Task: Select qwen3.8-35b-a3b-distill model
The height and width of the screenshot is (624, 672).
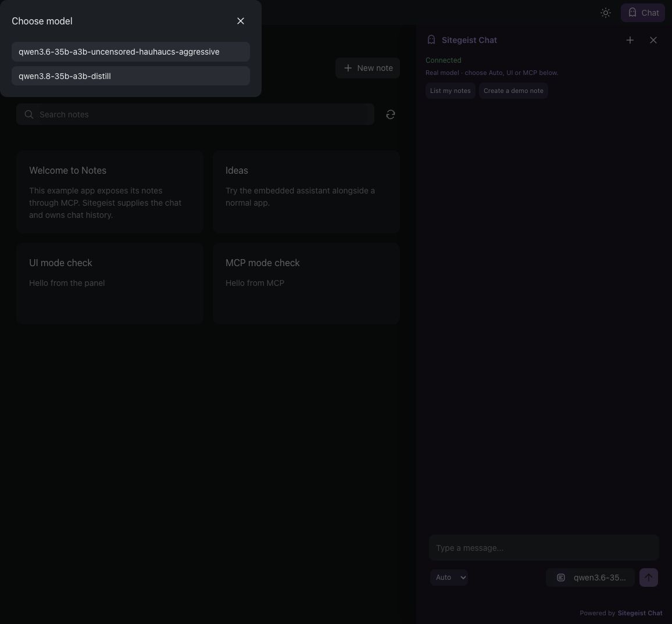Action: pyautogui.click(x=131, y=76)
